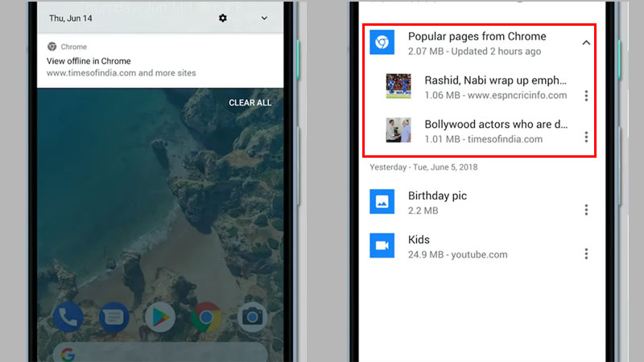Click the Kids video file icon
Image resolution: width=644 pixels, height=362 pixels.
pyautogui.click(x=382, y=246)
